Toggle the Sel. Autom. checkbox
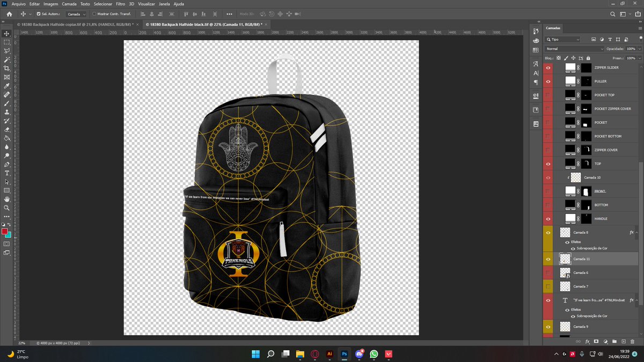Screen dimensions: 644x362 (38, 14)
